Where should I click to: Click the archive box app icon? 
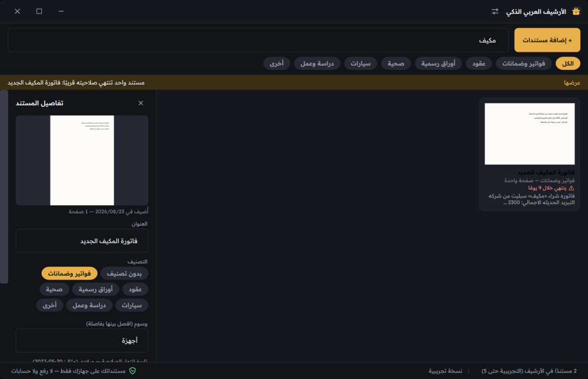coord(576,12)
